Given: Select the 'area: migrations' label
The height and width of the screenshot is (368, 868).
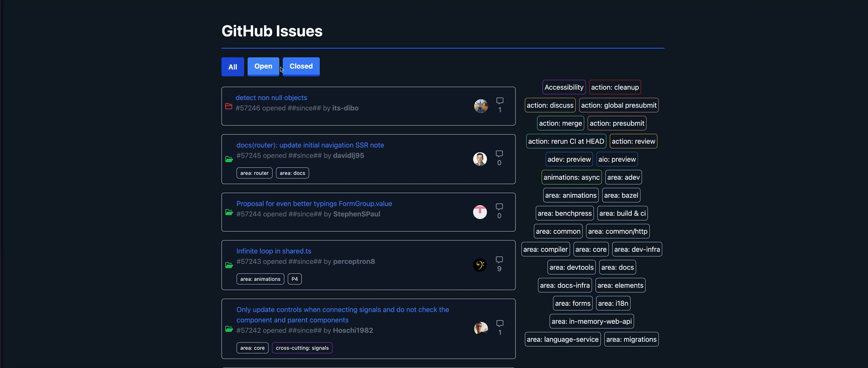Looking at the screenshot, I should 631,339.
